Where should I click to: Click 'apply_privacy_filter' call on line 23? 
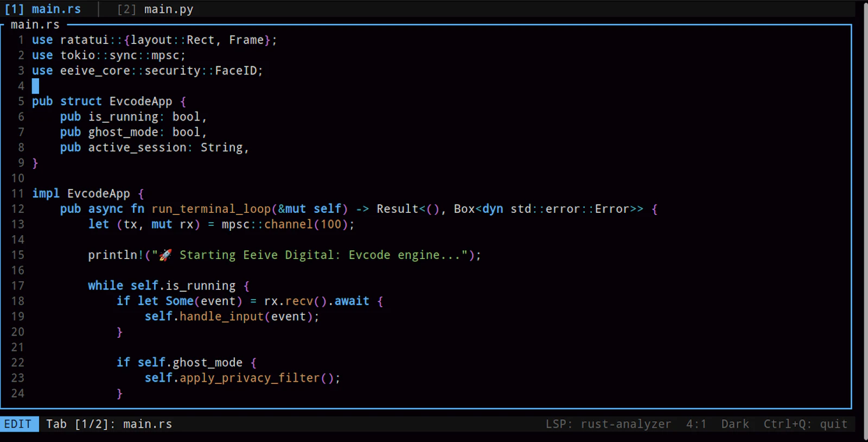[250, 378]
